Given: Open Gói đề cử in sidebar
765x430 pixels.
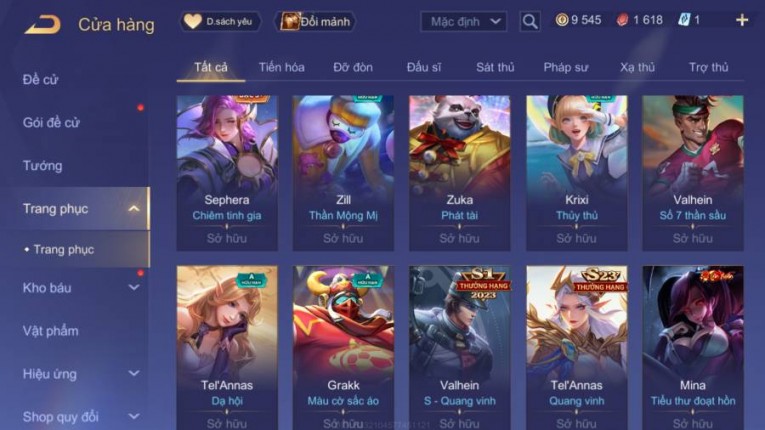Looking at the screenshot, I should (x=51, y=123).
